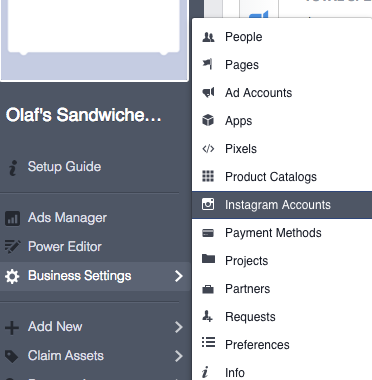Screen dimensions: 372x380
Task: Click the Business Settings gear icon
Action: (12, 276)
